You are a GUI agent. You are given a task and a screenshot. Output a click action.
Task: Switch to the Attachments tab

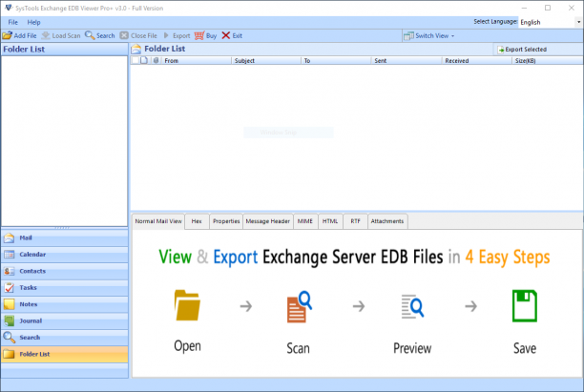click(x=387, y=221)
